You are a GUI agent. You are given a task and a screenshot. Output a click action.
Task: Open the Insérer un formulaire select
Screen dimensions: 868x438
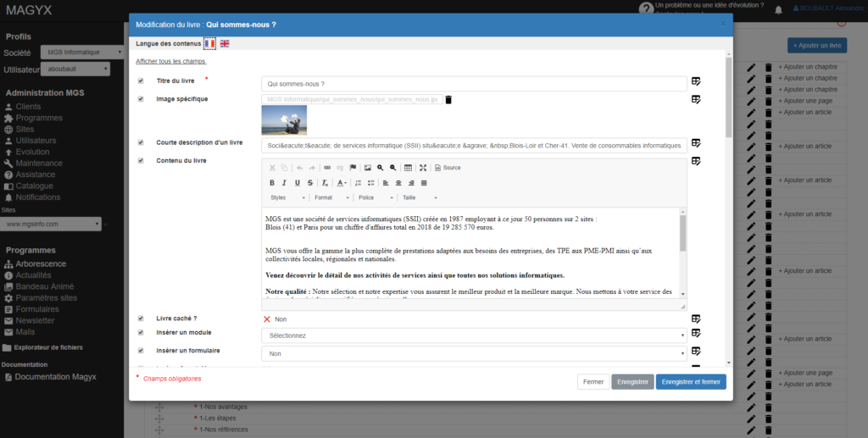(474, 354)
